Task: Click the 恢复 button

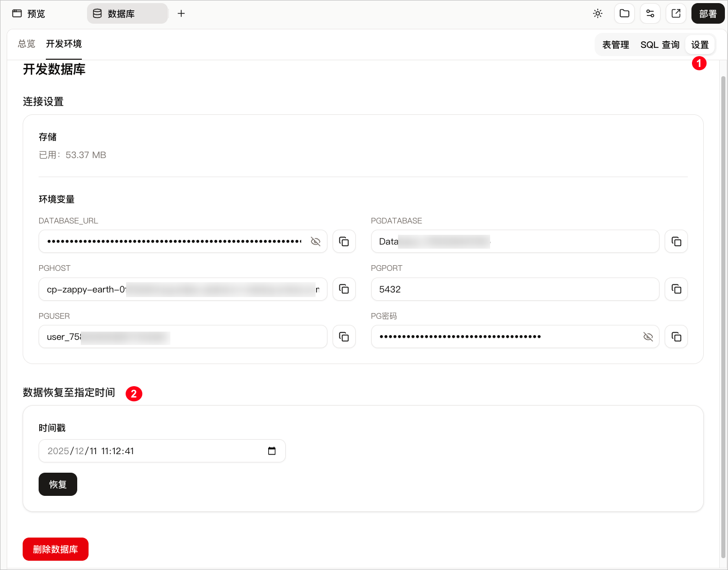Action: [58, 485]
